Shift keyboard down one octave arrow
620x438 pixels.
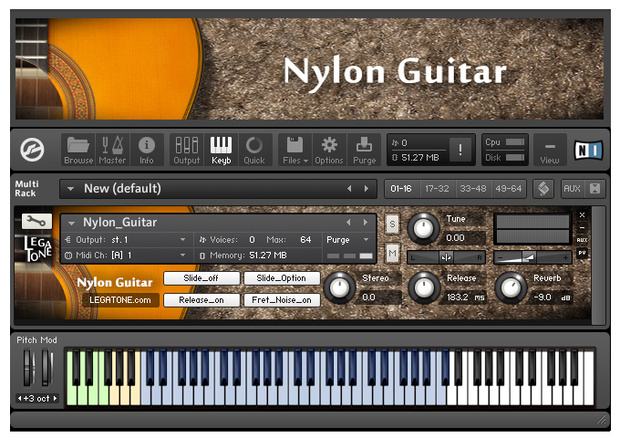click(19, 398)
